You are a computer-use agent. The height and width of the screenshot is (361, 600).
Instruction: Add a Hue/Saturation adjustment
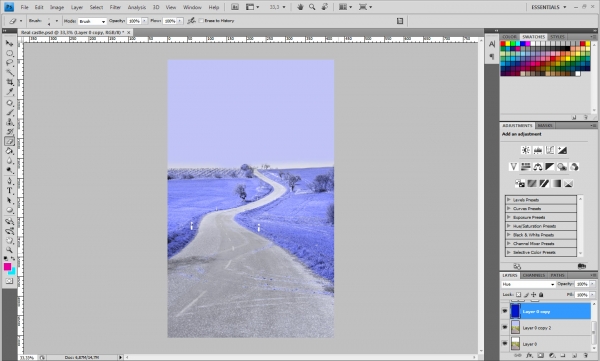[526, 167]
